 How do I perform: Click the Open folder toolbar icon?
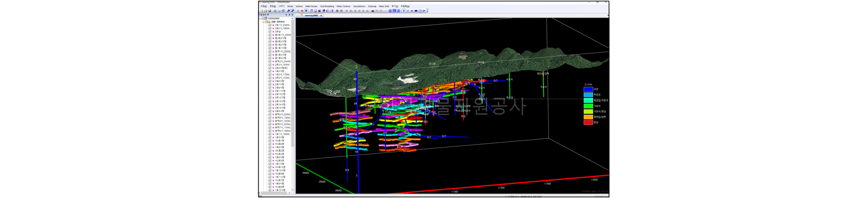click(x=265, y=11)
